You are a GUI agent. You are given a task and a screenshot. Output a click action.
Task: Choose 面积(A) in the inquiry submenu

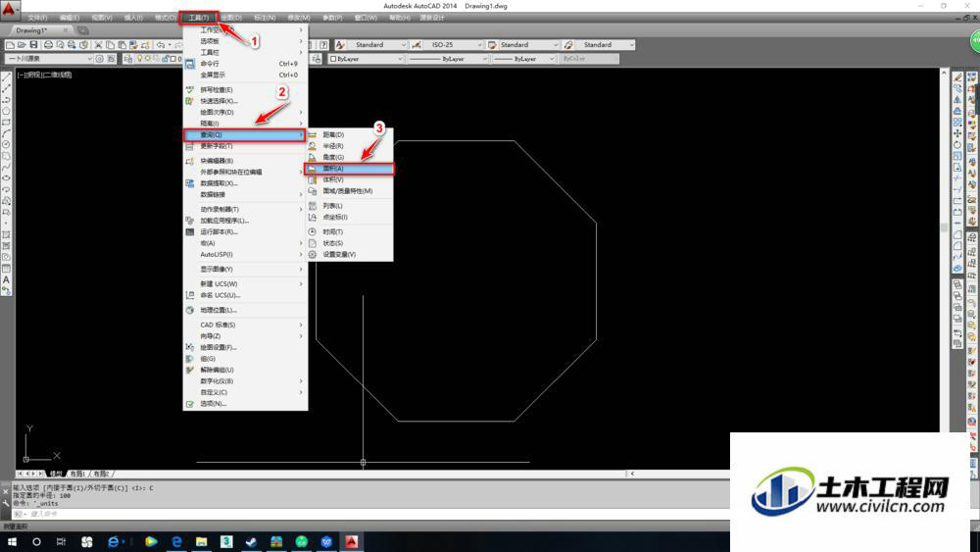click(350, 169)
